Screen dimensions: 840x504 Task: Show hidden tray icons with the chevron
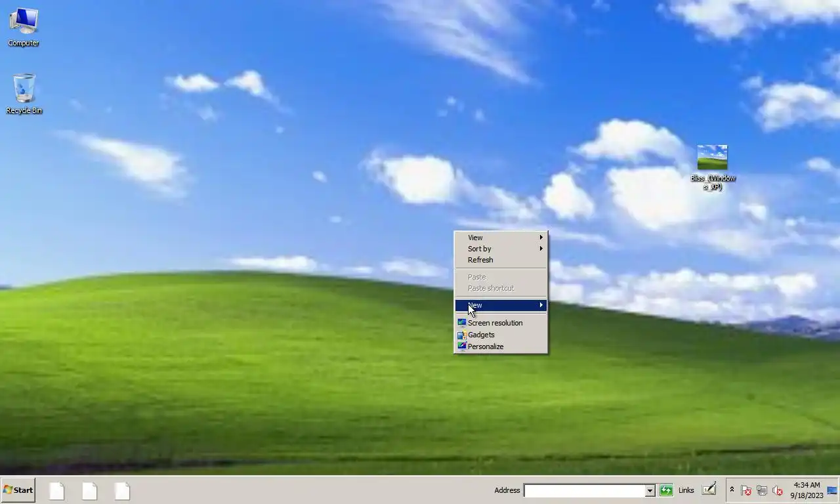click(x=732, y=490)
